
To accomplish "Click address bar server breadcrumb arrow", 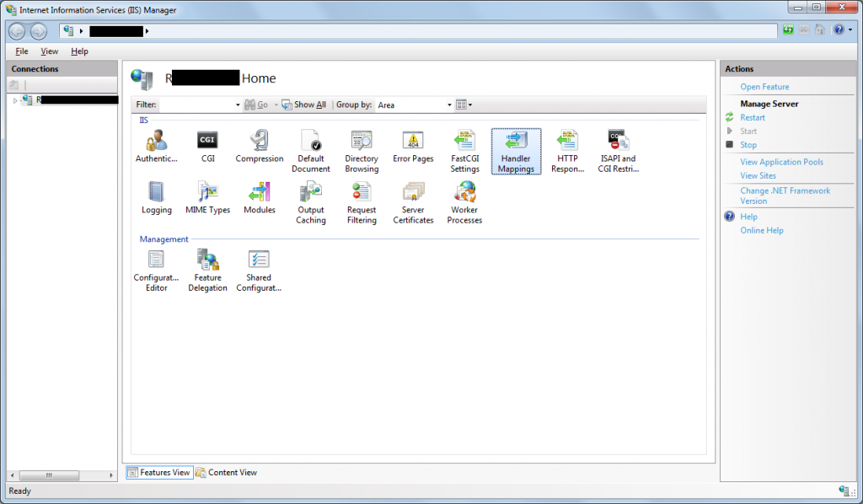I will [x=147, y=31].
